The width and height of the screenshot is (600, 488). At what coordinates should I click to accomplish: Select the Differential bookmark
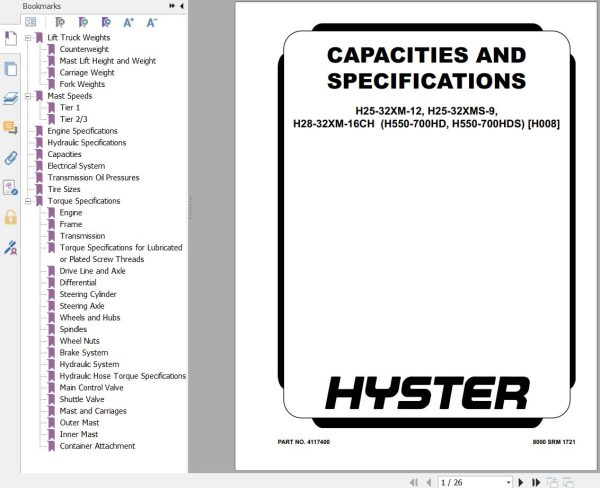click(78, 282)
